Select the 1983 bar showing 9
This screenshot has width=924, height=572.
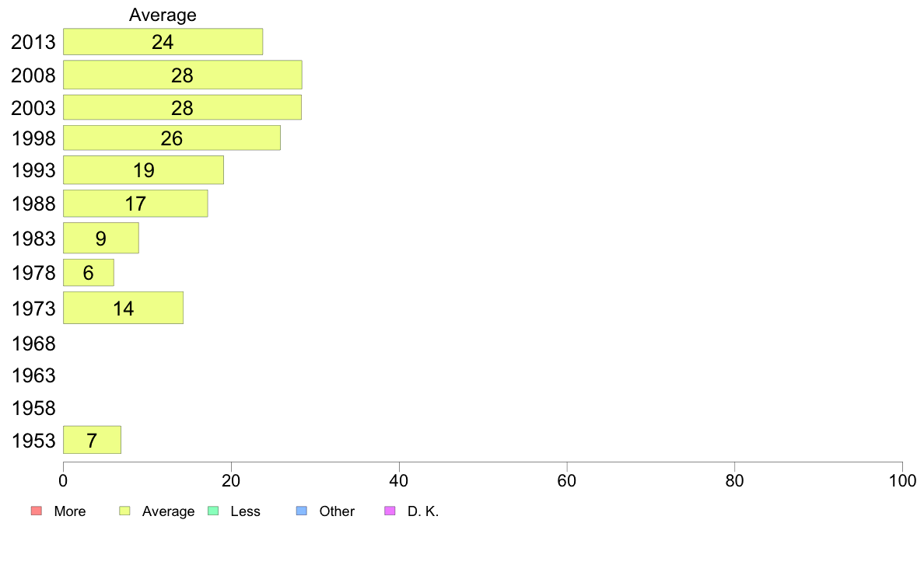pyautogui.click(x=101, y=238)
